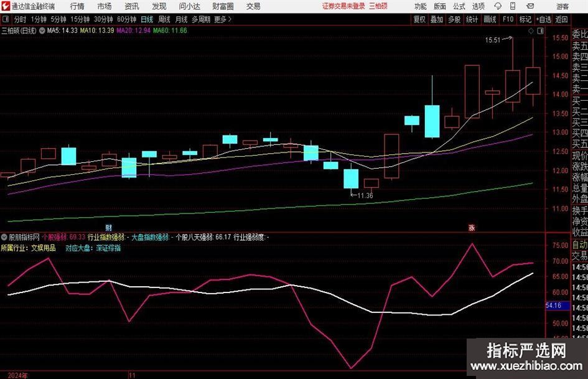Image resolution: width=588 pixels, height=379 pixels.
Task: Open the mobile phone icon in title bar
Action: tap(513, 6)
